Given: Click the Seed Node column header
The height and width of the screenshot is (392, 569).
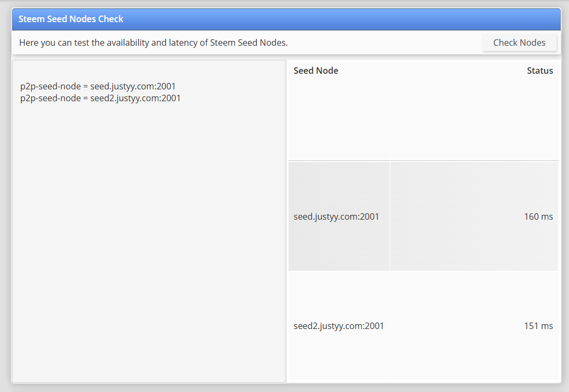Looking at the screenshot, I should pos(315,71).
